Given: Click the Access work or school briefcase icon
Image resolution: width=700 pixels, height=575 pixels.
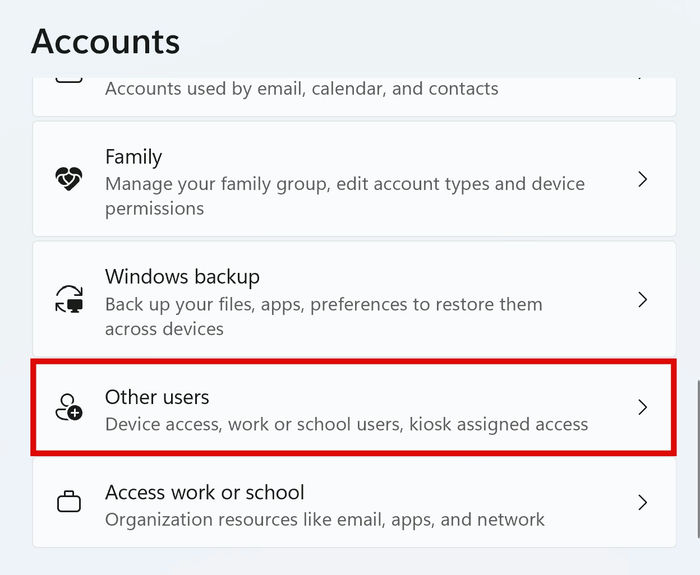Looking at the screenshot, I should click(68, 502).
